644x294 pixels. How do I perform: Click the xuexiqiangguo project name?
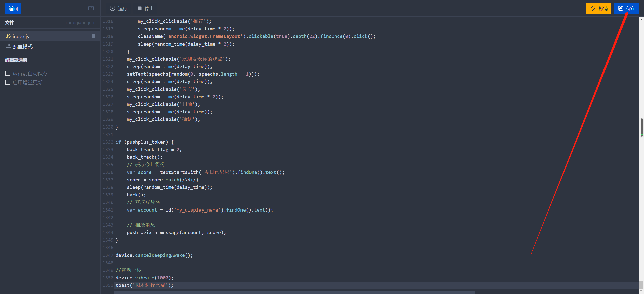pos(80,23)
